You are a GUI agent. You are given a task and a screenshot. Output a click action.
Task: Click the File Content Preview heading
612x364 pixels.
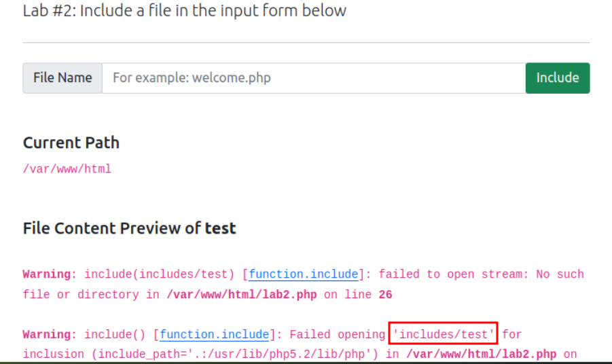[129, 228]
